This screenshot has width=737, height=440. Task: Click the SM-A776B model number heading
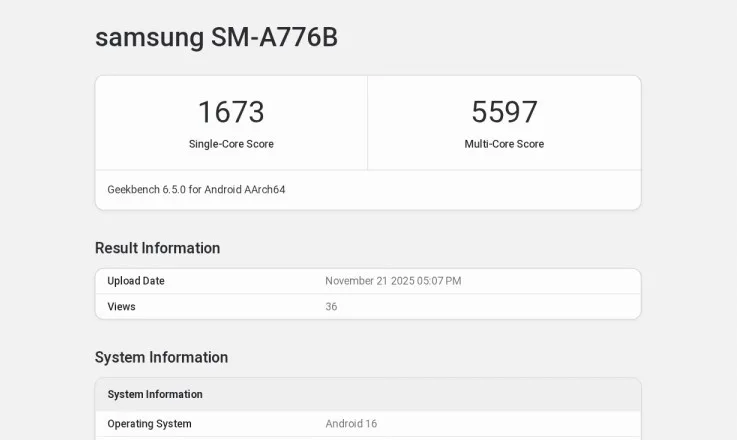(274, 37)
